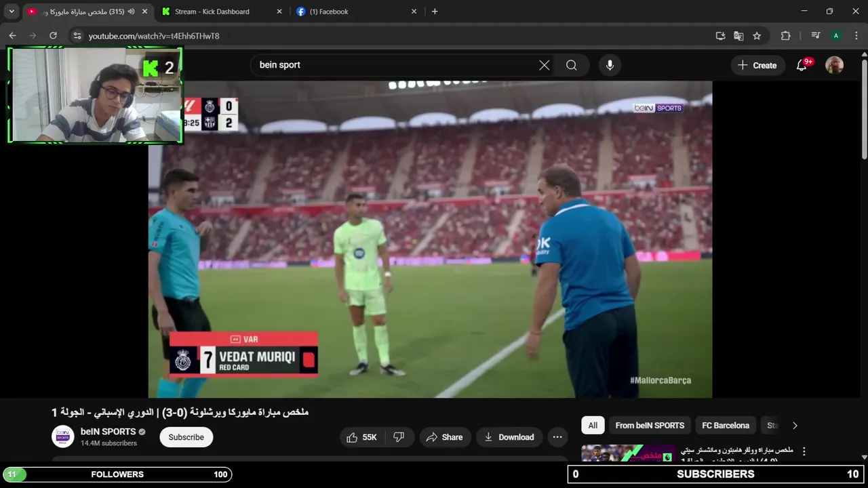
Task: Switch to the Facebook tab
Action: point(357,12)
